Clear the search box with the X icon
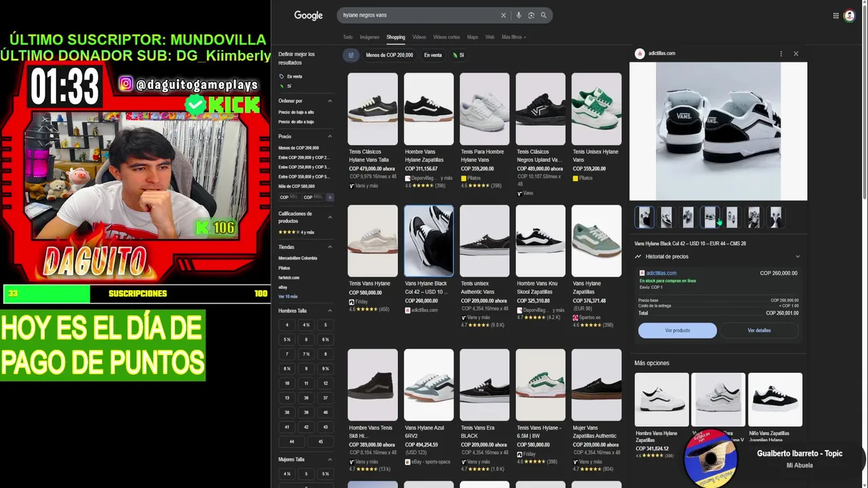The width and height of the screenshot is (868, 488). [503, 15]
